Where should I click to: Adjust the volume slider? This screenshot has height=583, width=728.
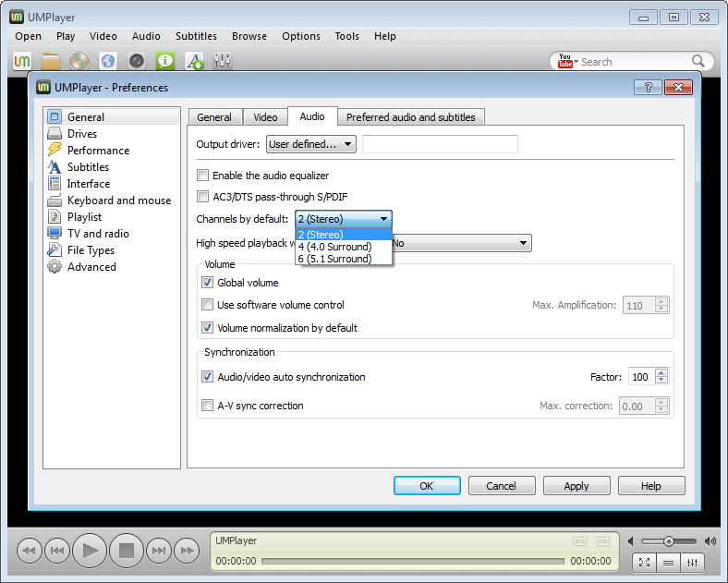pyautogui.click(x=669, y=541)
